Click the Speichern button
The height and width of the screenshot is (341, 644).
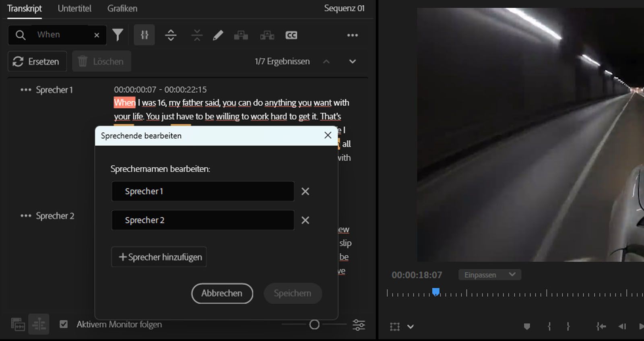pos(293,293)
